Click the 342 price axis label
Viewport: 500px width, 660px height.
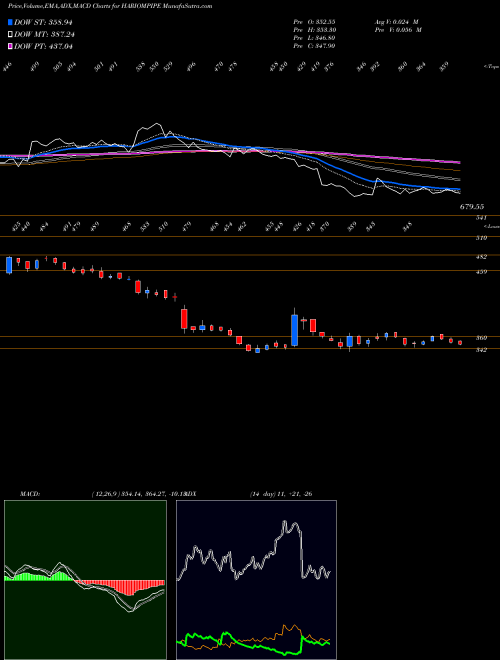481,350
